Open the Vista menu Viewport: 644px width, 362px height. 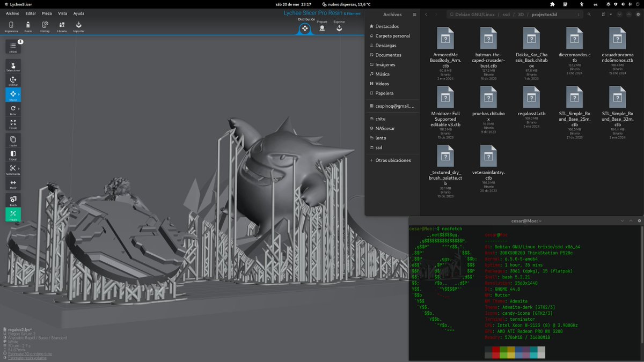click(63, 13)
